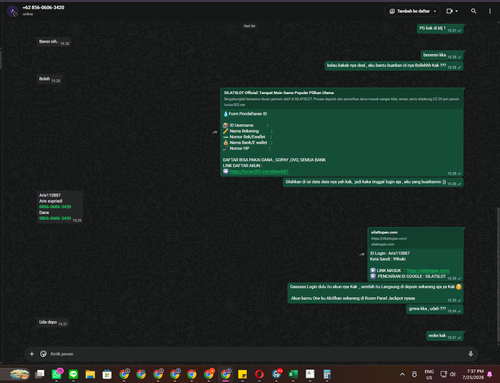Viewport: 500px width, 383px height.
Task: Open the SILATSLOT Official link preview card
Action: coord(342,99)
